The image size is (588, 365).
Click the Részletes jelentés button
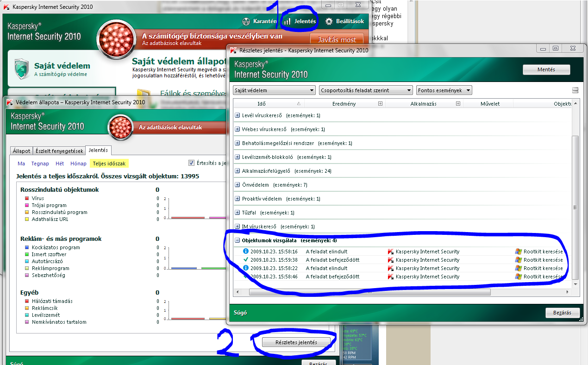(296, 342)
